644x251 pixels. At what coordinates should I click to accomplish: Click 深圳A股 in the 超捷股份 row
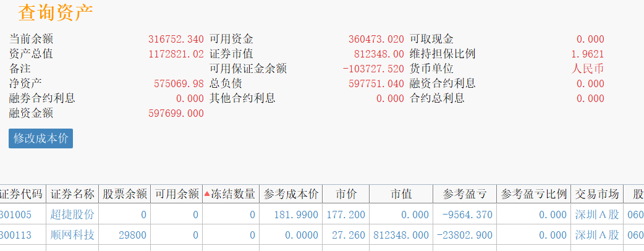(597, 215)
